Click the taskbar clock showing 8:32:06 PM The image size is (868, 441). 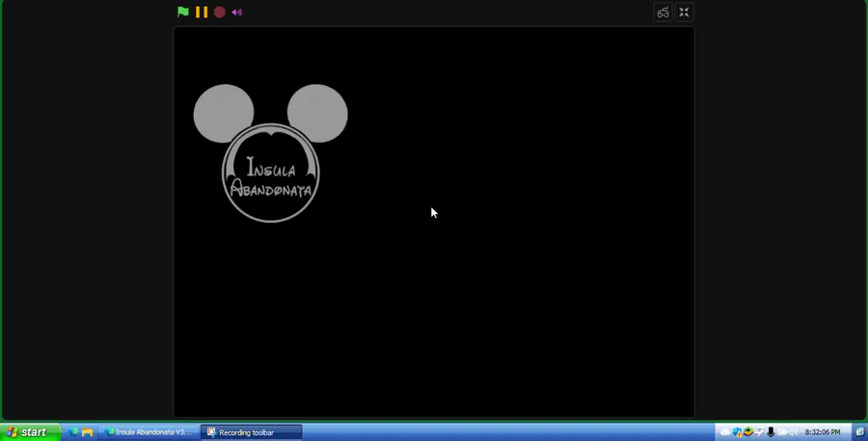pyautogui.click(x=823, y=432)
